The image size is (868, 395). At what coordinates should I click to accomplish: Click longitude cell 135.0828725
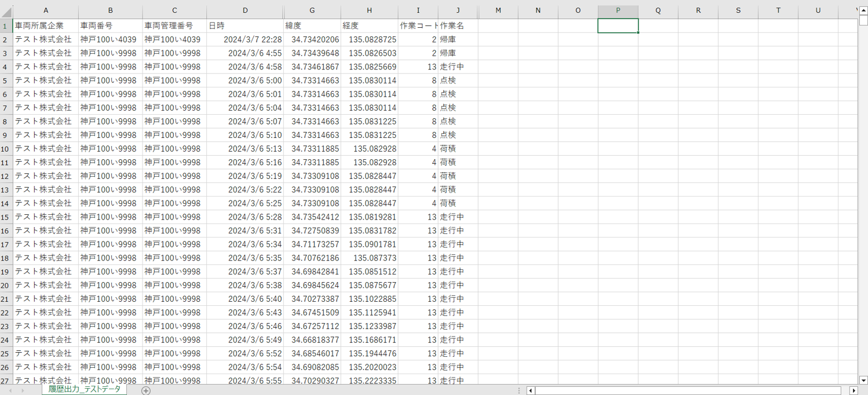tap(370, 39)
